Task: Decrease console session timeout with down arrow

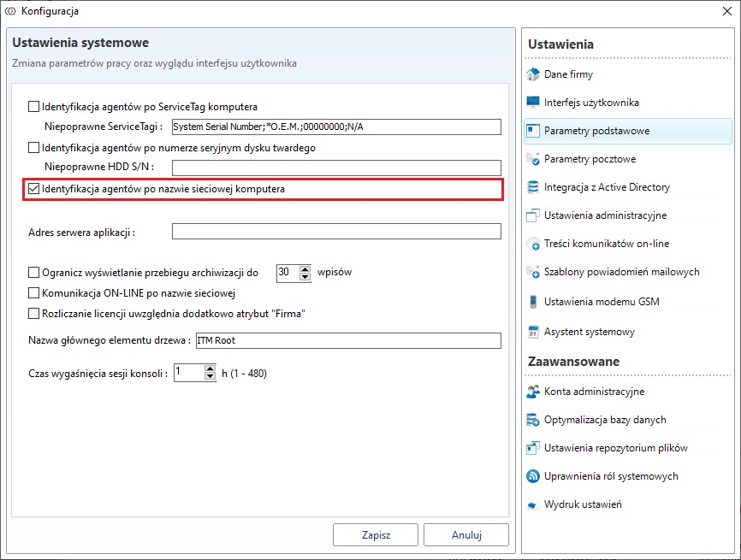Action: tap(210, 377)
